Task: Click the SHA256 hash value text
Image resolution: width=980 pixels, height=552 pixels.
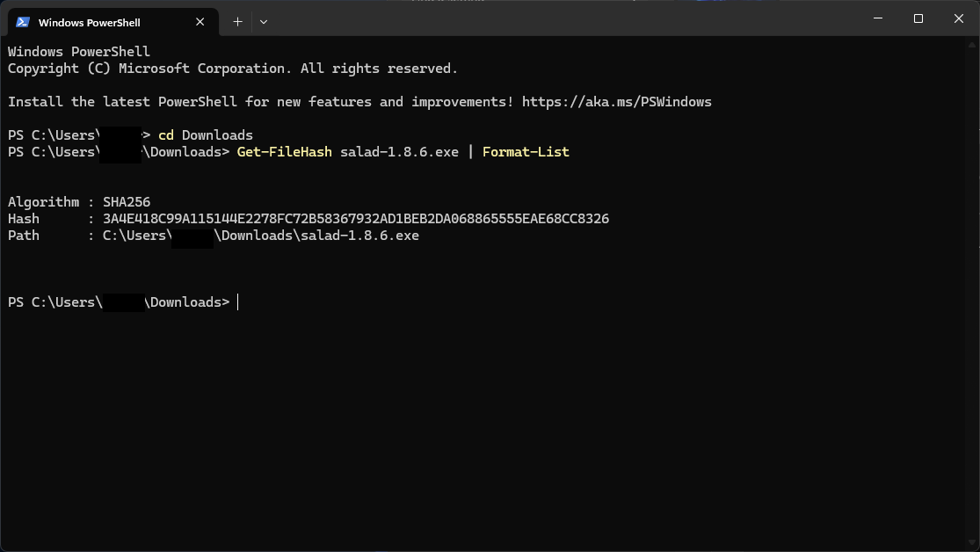Action: (x=356, y=219)
